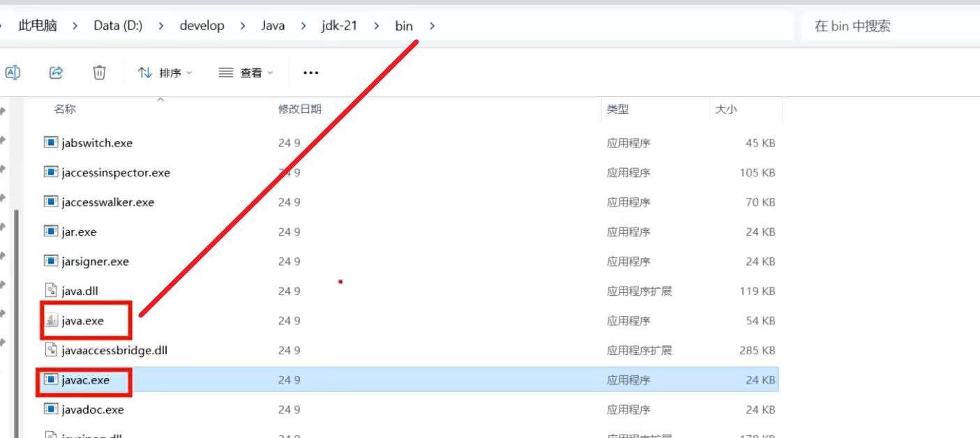Click 285 KB size of javaaccessbridge.dll
Image resolution: width=980 pixels, height=438 pixels.
[x=757, y=350]
